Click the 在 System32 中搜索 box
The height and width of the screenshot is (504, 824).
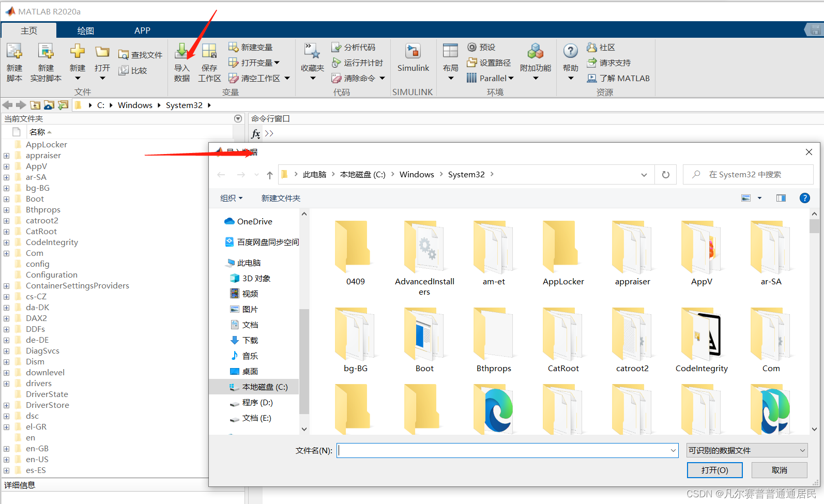[748, 175]
